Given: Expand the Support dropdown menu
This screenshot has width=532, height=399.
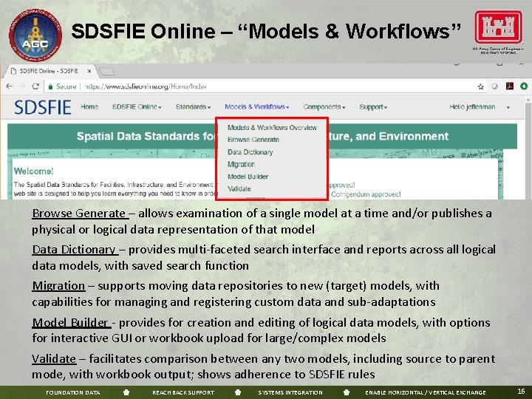Looking at the screenshot, I should pyautogui.click(x=373, y=107).
